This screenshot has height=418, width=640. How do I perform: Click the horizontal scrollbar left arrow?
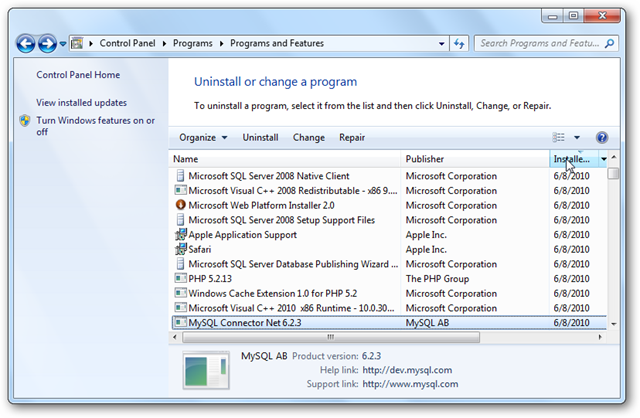point(175,337)
